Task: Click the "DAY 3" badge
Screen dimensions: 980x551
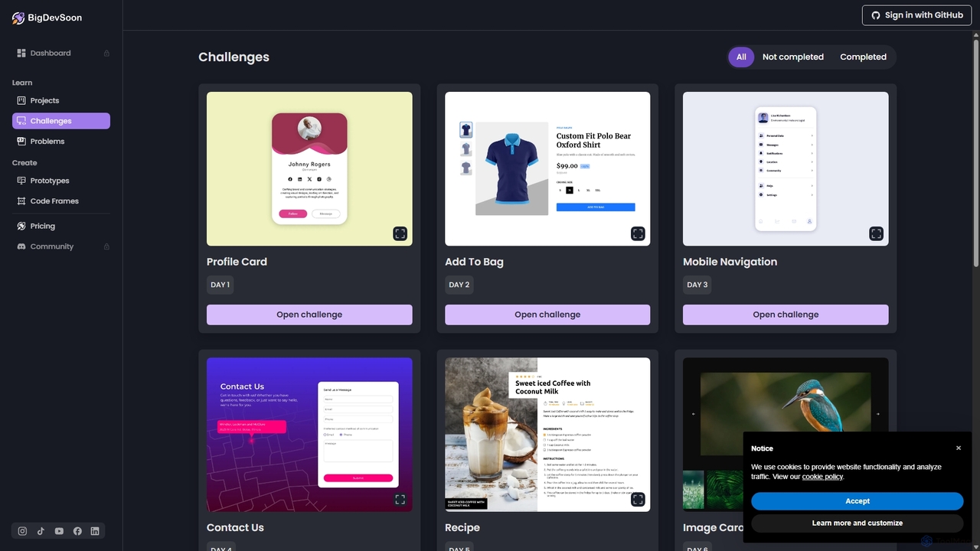Action: (697, 285)
